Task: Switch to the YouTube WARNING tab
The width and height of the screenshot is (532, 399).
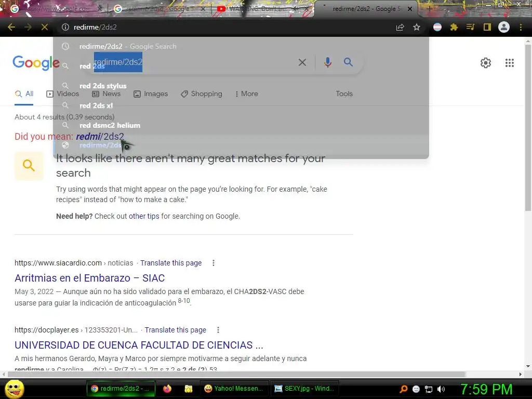Action: click(x=263, y=9)
